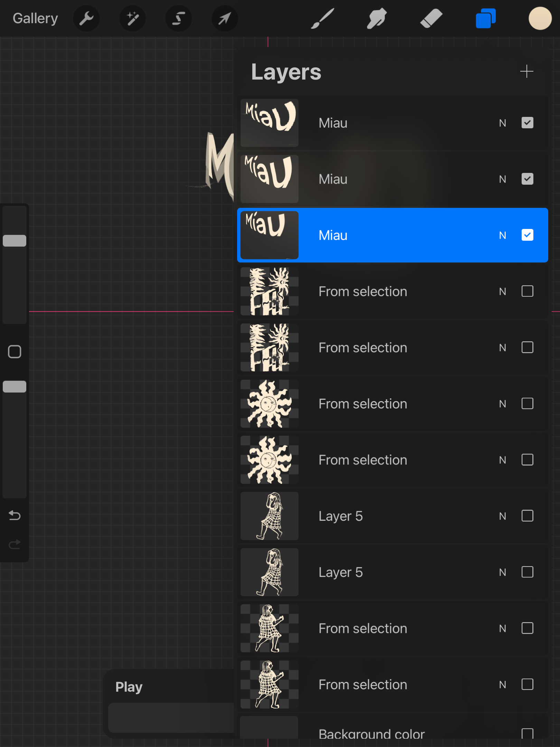
Task: Select the Brush tool
Action: pos(322,19)
